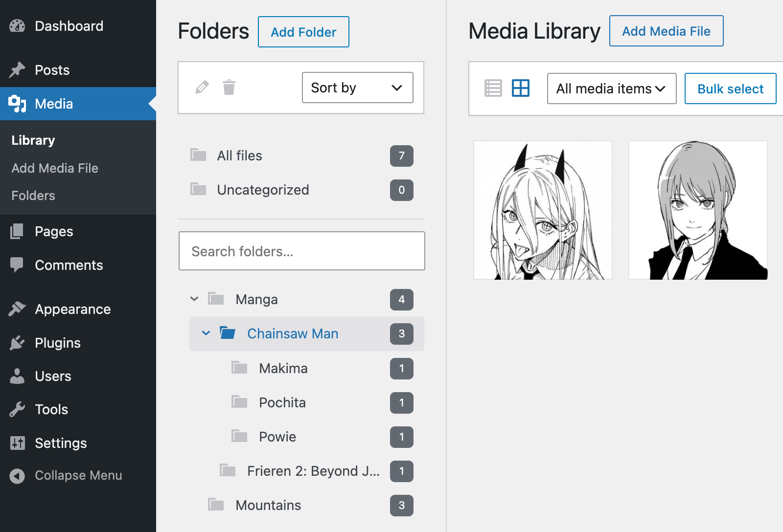Click the Posts pushpin icon
The width and height of the screenshot is (783, 532).
(17, 70)
